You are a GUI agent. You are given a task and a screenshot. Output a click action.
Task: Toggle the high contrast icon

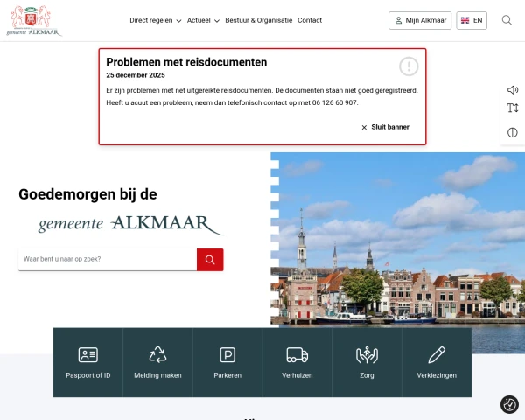tap(512, 133)
